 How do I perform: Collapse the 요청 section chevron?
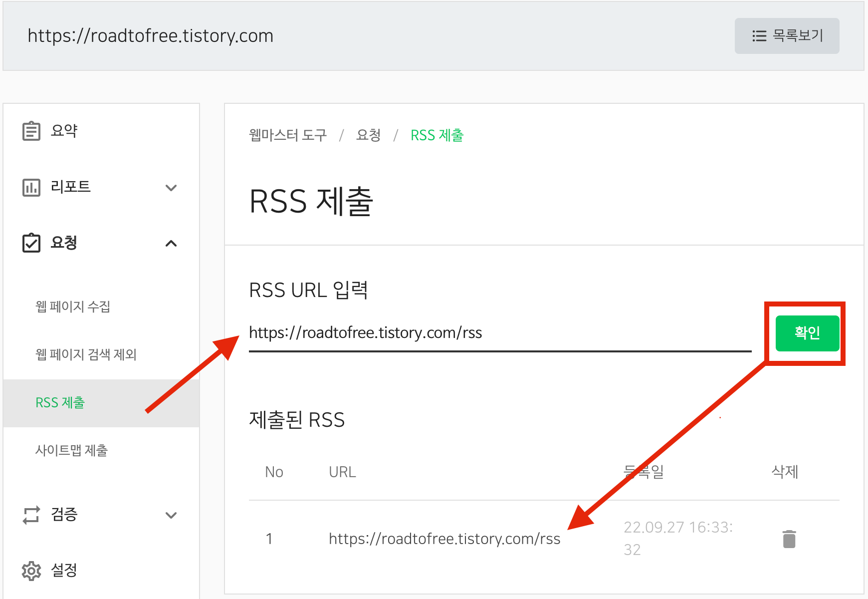coord(172,244)
